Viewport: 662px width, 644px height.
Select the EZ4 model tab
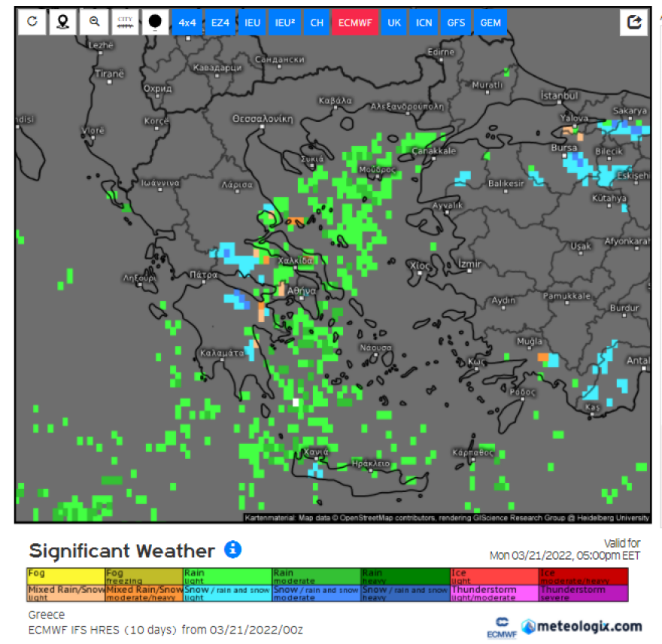click(220, 23)
